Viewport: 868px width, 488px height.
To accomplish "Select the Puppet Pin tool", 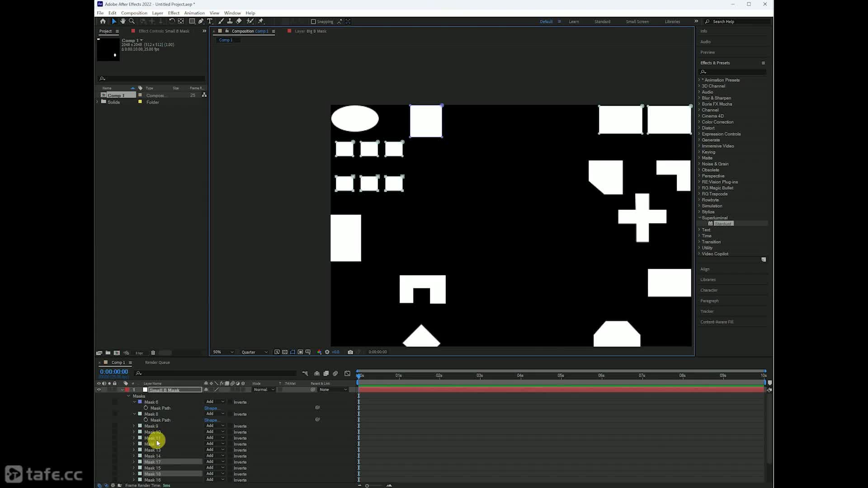I will pyautogui.click(x=261, y=21).
